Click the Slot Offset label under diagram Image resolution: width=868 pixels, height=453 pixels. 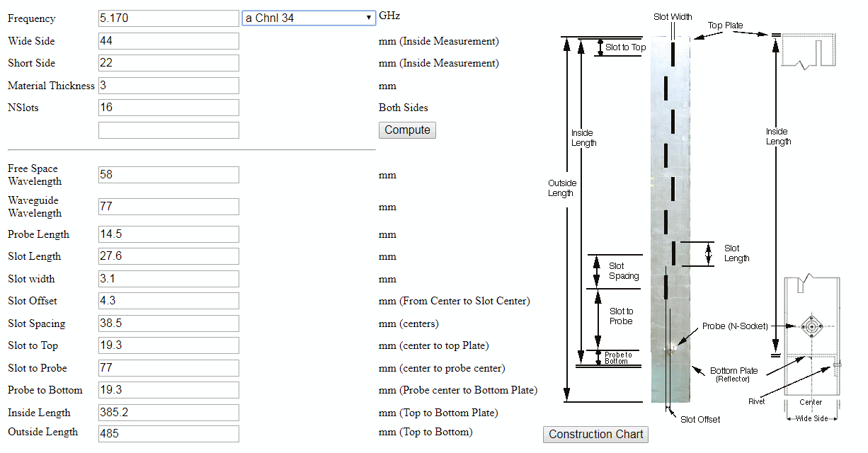[x=700, y=420]
